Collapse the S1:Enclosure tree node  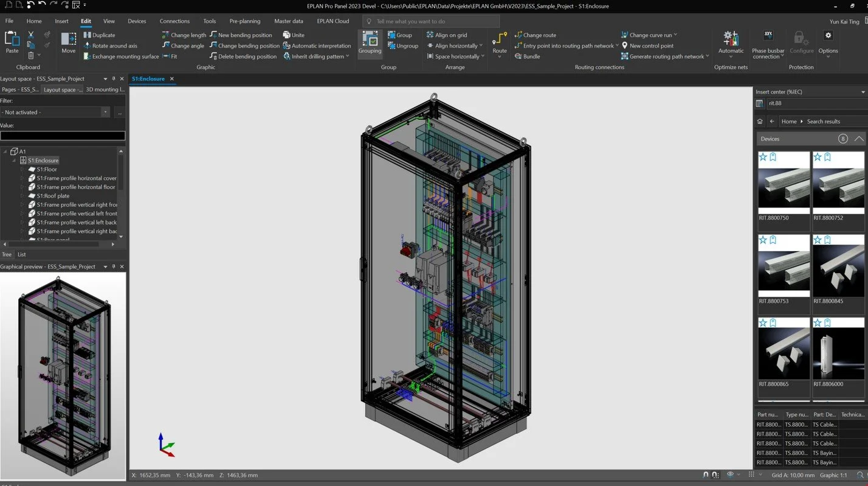13,161
